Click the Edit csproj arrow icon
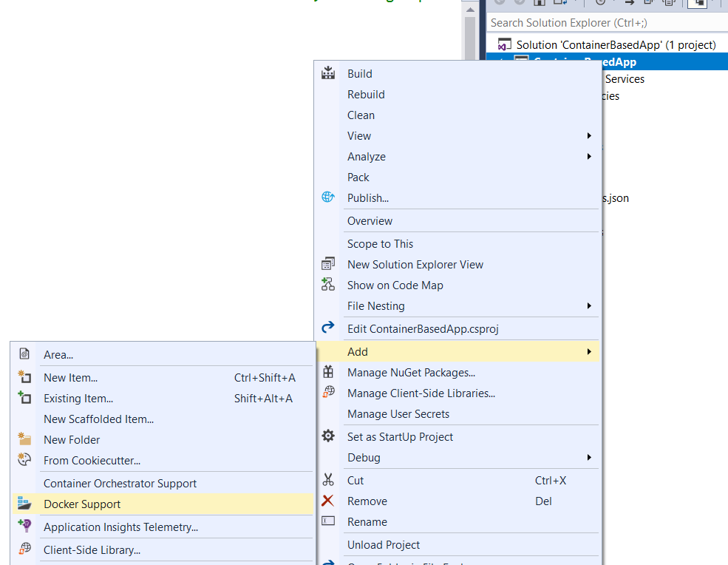Viewport: 728px width, 565px height. 328,327
